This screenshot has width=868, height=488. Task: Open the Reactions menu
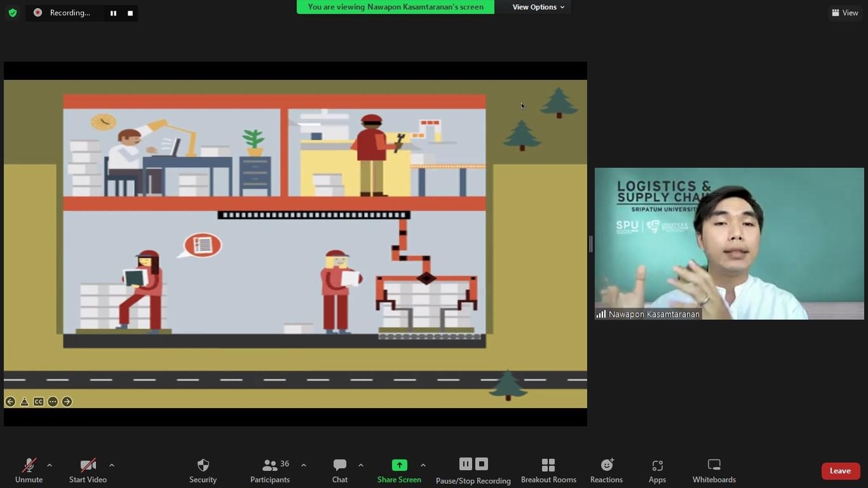[606, 465]
